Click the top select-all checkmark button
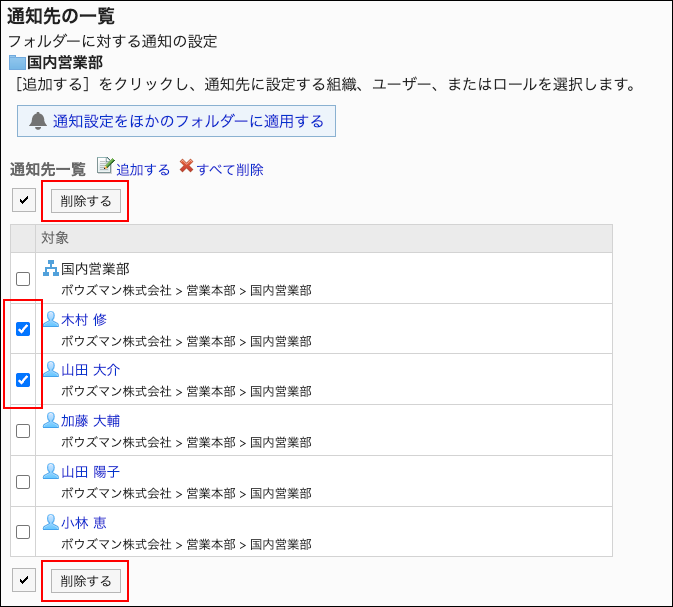673x607 pixels. coord(24,200)
